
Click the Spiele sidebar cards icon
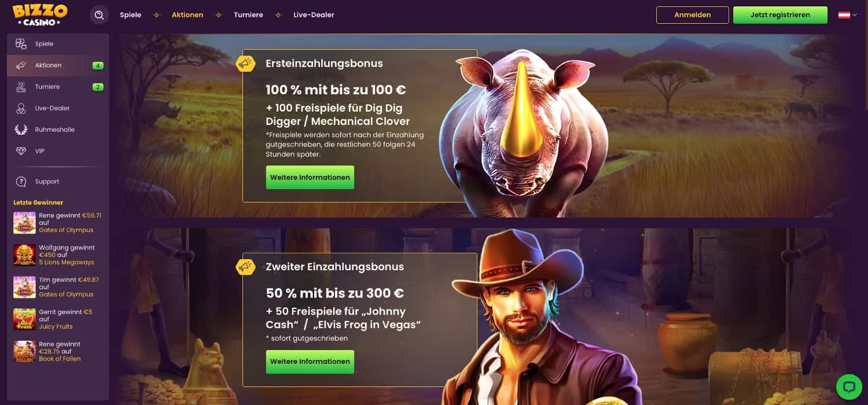[x=21, y=44]
